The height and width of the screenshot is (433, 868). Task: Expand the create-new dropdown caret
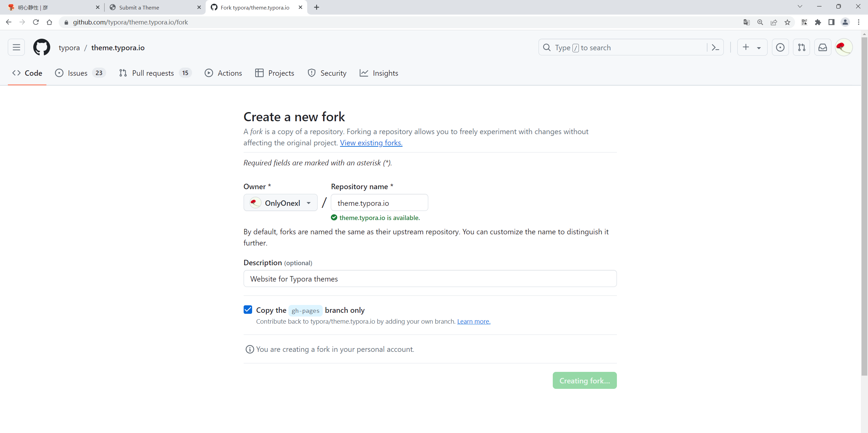pos(759,48)
